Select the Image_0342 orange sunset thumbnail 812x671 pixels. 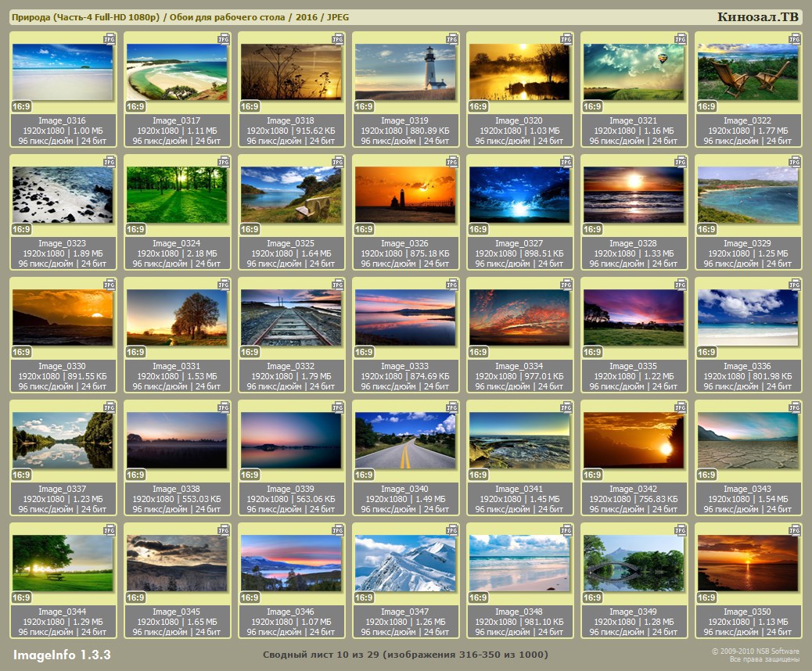click(634, 440)
